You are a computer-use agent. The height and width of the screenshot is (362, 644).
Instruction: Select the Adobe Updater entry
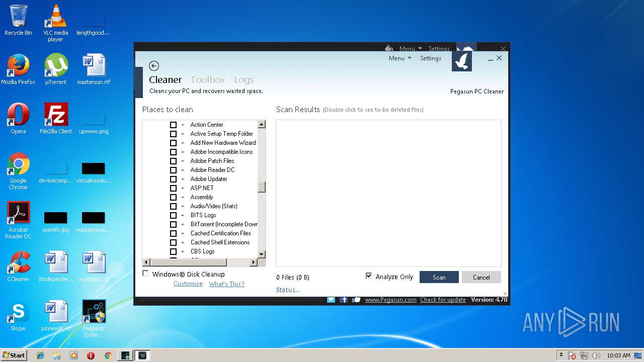click(209, 179)
